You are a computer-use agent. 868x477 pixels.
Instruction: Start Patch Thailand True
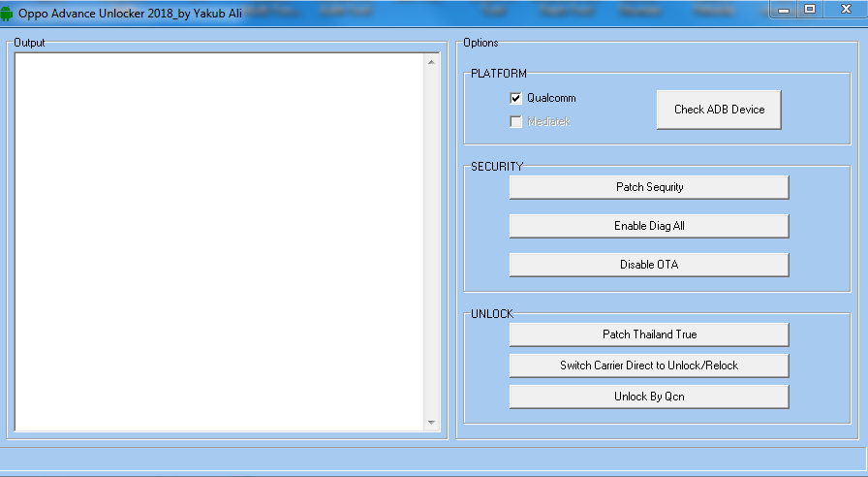click(649, 334)
